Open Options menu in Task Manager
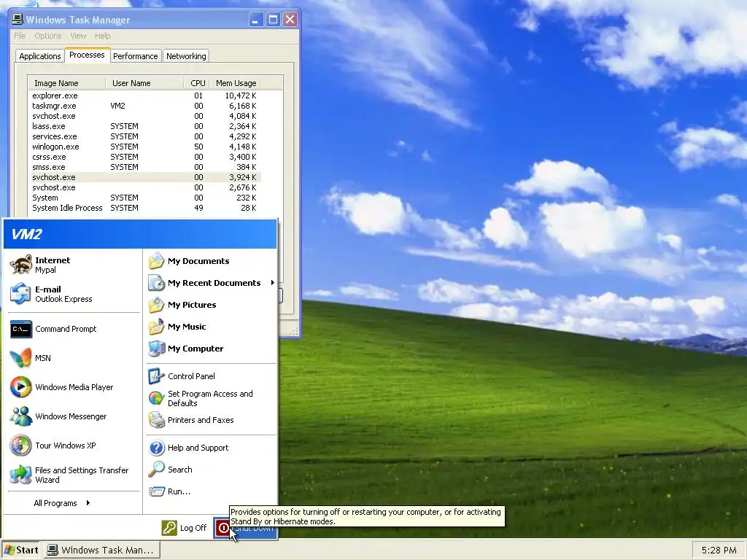 47,36
